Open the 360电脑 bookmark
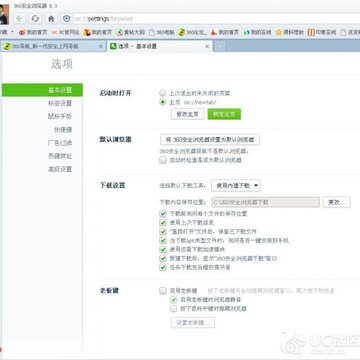This screenshot has height=360, width=360. pyautogui.click(x=161, y=32)
